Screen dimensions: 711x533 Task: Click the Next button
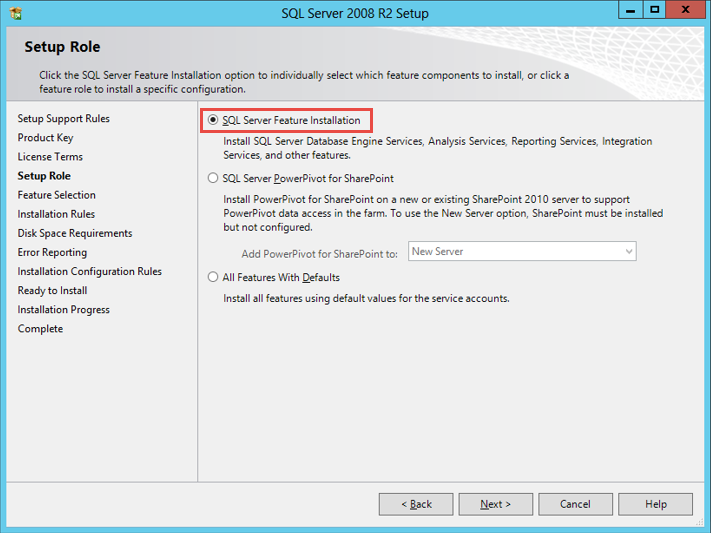coord(495,504)
